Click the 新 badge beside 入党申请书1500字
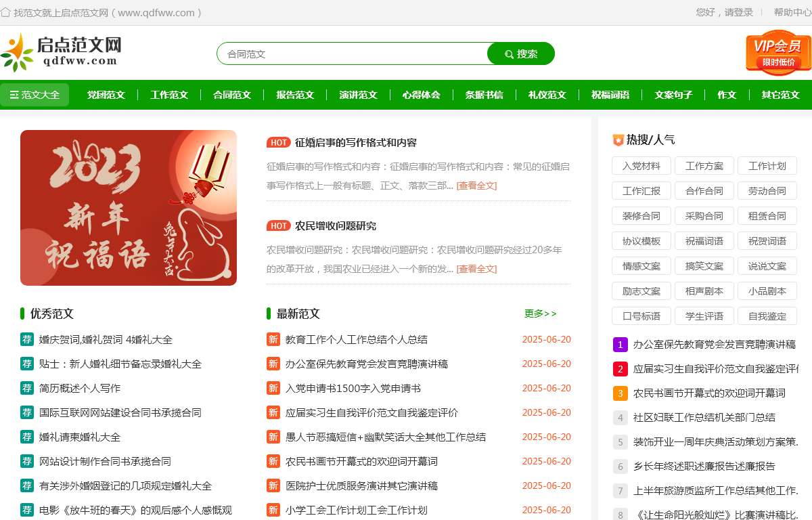Screen dimensions: 812x520 [273, 388]
